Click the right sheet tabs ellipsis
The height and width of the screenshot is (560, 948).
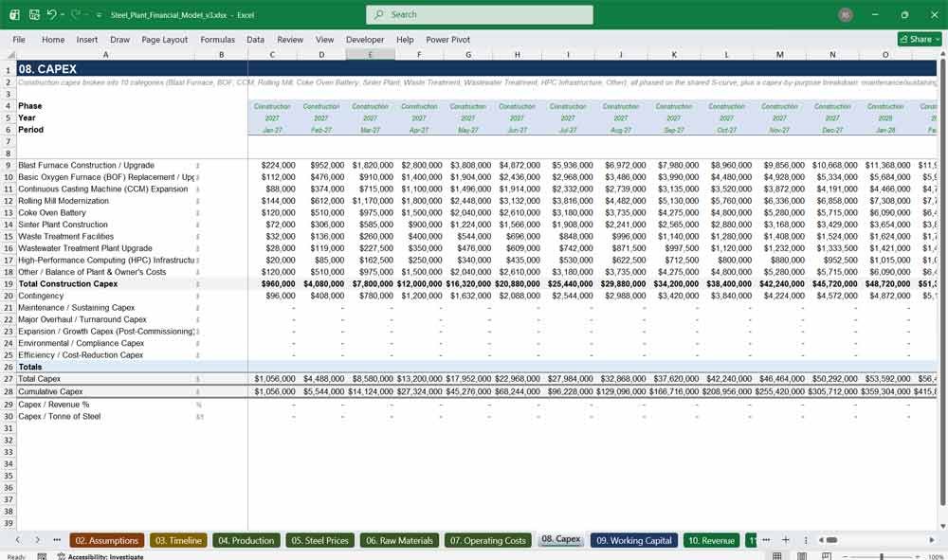point(766,540)
